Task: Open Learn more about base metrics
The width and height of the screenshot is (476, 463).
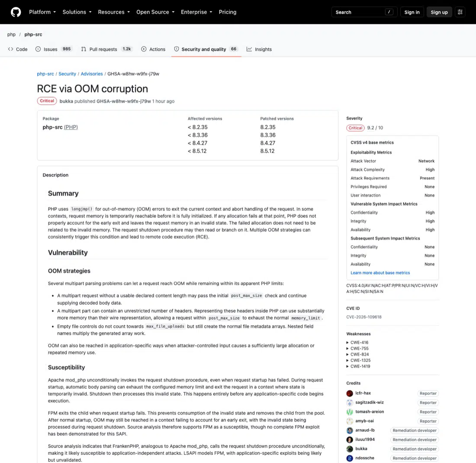Action: [380, 273]
